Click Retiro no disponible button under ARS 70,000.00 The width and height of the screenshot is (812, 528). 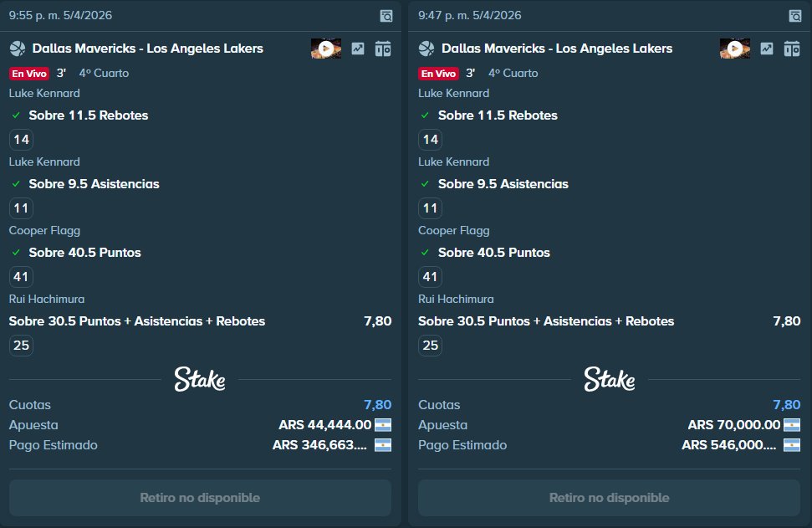pyautogui.click(x=609, y=497)
